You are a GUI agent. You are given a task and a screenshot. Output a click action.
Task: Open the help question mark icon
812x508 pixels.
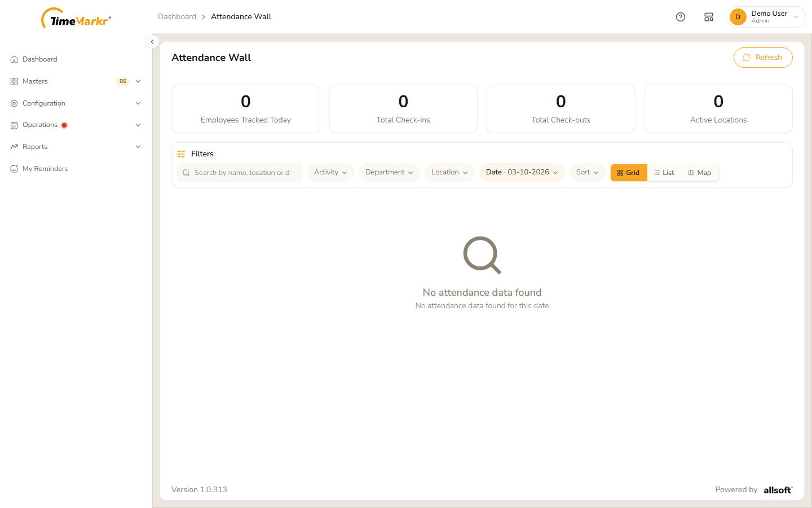pyautogui.click(x=681, y=17)
